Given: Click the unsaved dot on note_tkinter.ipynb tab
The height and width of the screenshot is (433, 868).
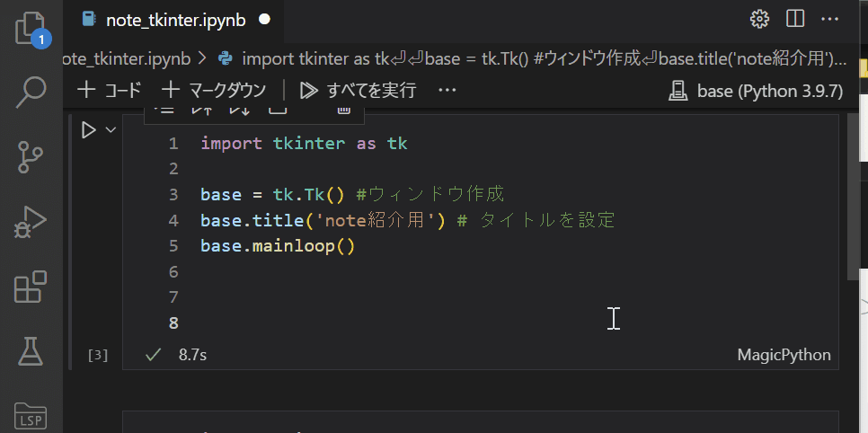Looking at the screenshot, I should (264, 20).
